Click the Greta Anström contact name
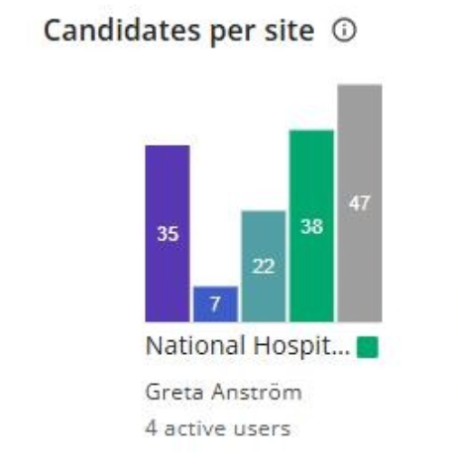Viewport: 458px width, 476px height. pyautogui.click(x=224, y=393)
